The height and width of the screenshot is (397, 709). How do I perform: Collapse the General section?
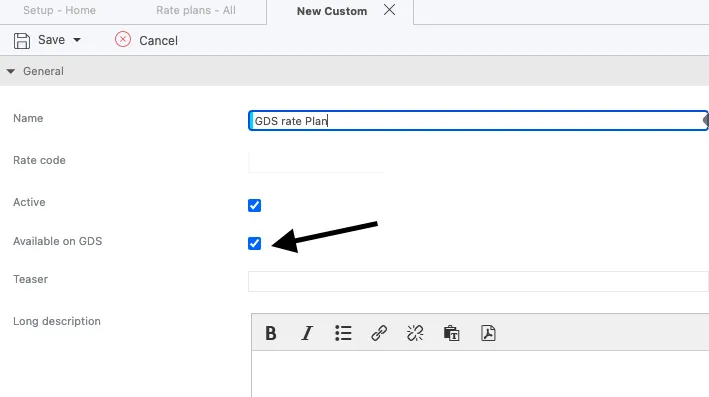tap(11, 71)
